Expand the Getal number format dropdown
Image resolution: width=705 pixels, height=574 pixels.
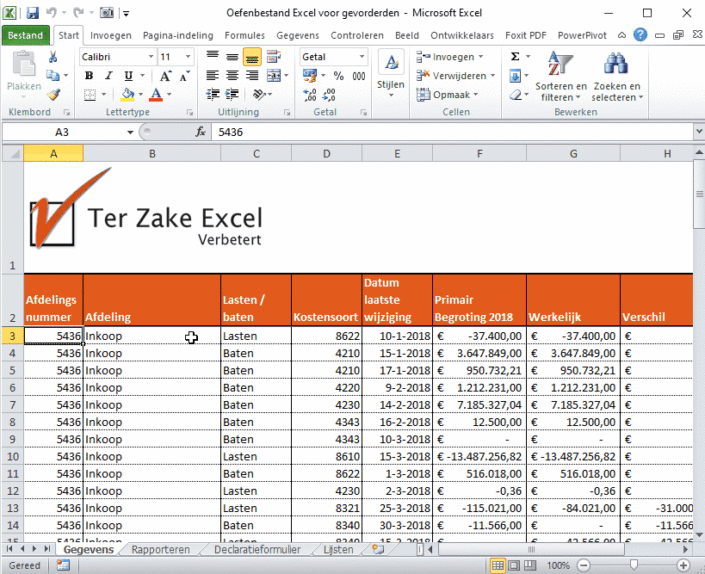(x=361, y=57)
